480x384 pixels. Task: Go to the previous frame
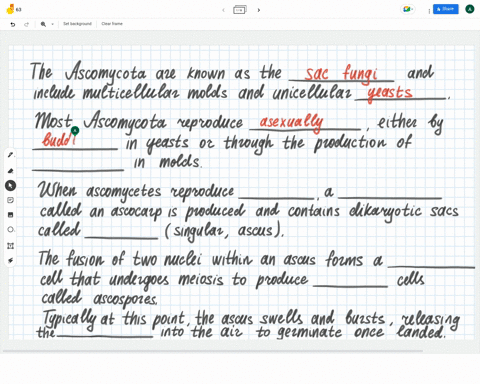(x=223, y=10)
